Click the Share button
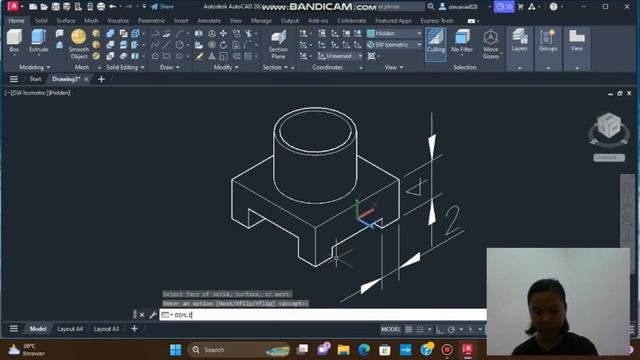This screenshot has width=640, height=360. point(162,7)
